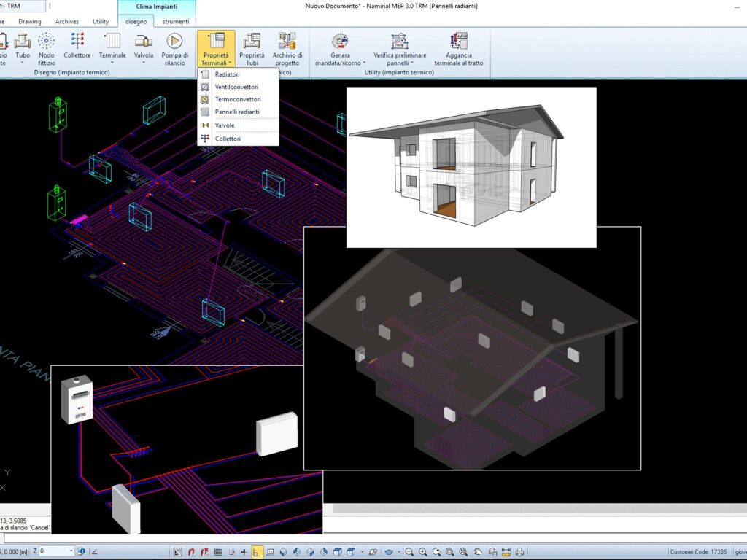
Task: Open the Archives tab
Action: [x=66, y=22]
